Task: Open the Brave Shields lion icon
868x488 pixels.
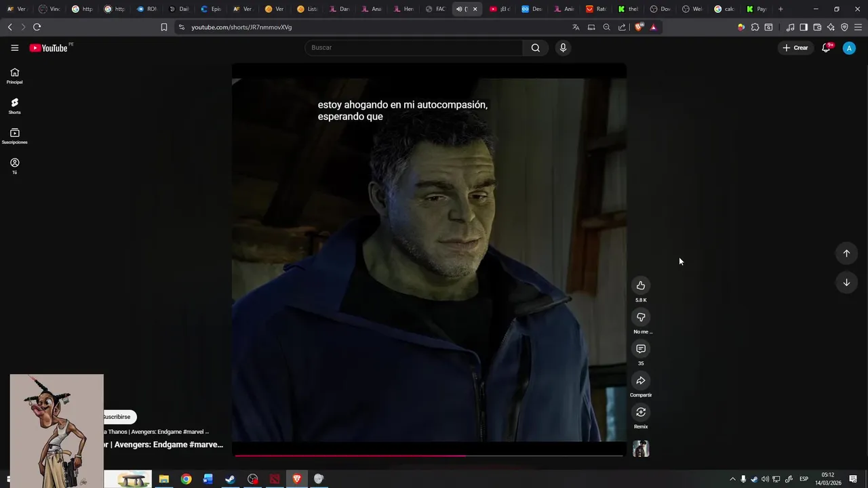Action: click(638, 27)
